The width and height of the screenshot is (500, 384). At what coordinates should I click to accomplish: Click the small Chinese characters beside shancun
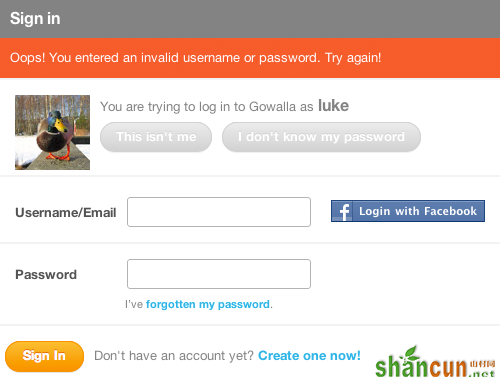click(x=482, y=364)
